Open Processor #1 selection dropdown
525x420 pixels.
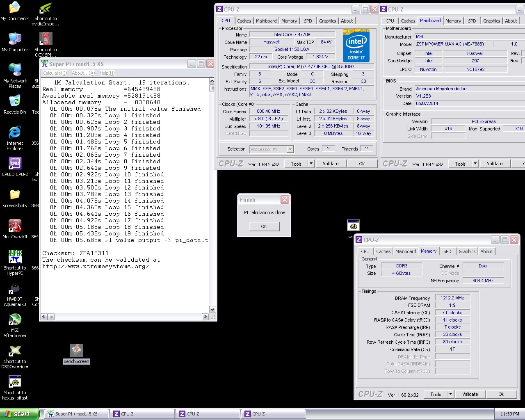(x=272, y=149)
